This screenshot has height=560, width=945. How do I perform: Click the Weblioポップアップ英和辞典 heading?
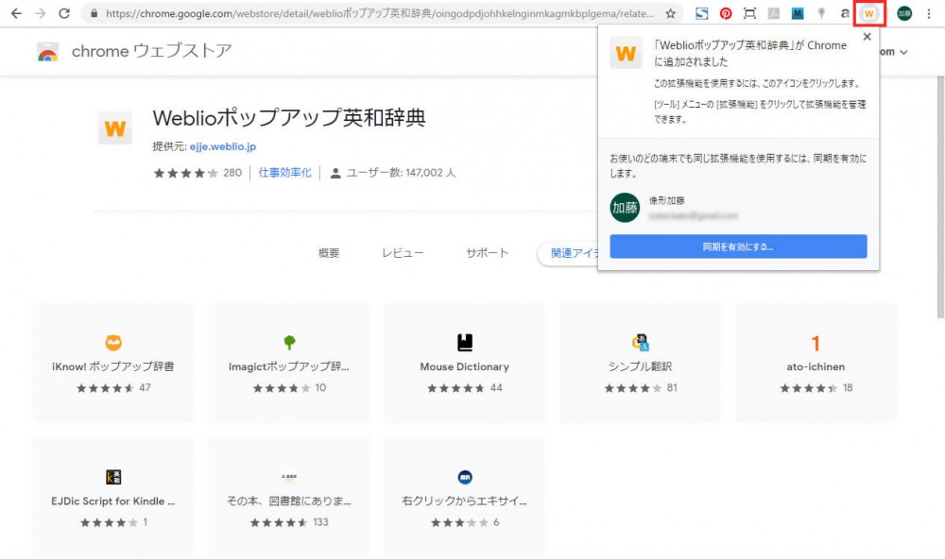289,118
